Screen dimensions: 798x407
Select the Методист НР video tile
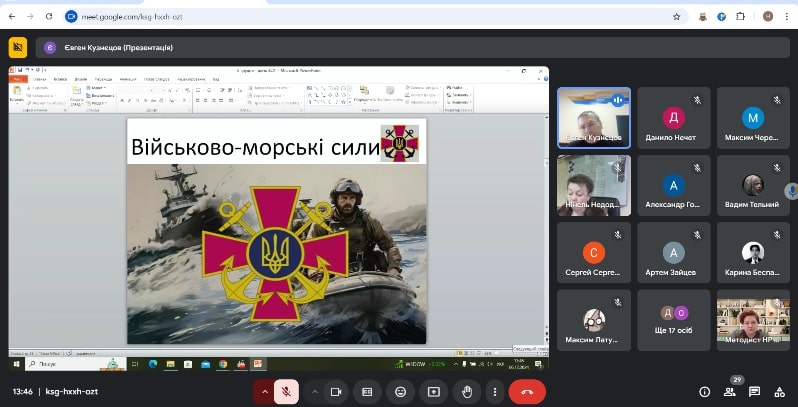[753, 320]
